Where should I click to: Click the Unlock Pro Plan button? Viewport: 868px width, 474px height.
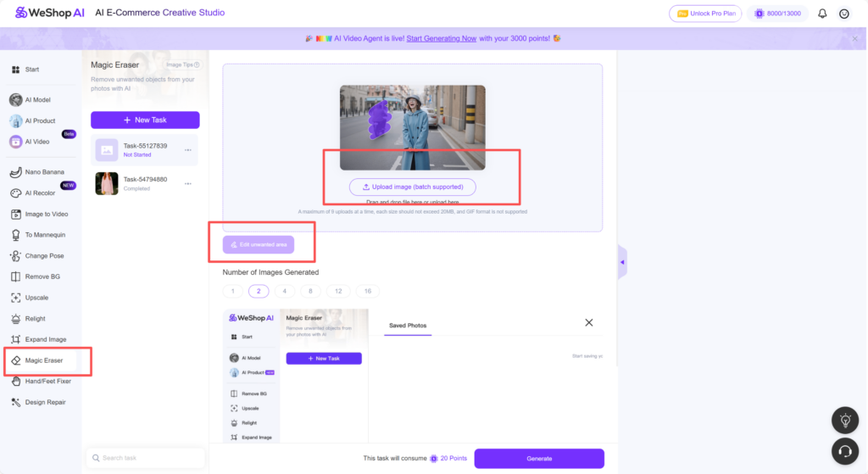tap(705, 14)
